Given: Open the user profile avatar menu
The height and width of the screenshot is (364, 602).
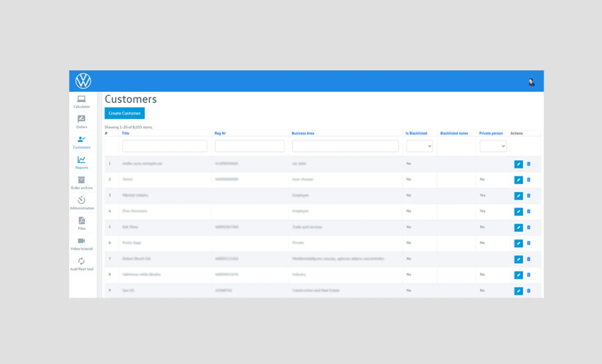Looking at the screenshot, I should point(531,82).
